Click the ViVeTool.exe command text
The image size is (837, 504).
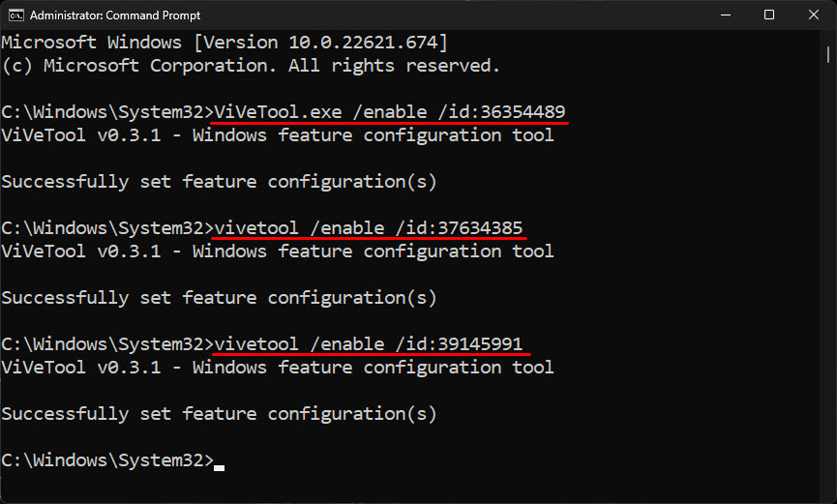pos(278,111)
